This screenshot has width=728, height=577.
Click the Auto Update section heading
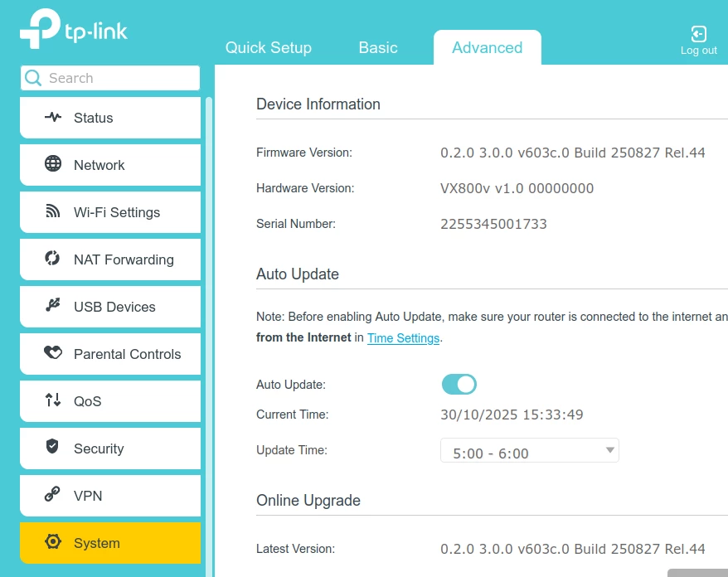298,274
